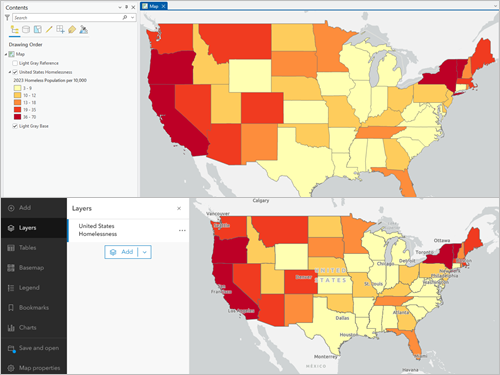Screen dimensions: 500x375
Task: Open the search options dropdown arrow
Action: click(133, 17)
